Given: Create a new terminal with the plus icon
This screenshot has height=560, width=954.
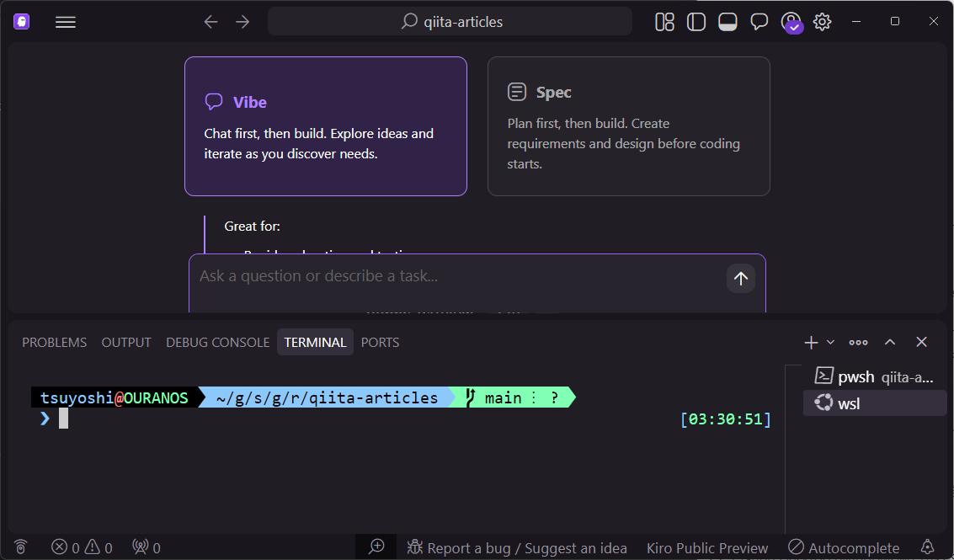Looking at the screenshot, I should [x=809, y=342].
